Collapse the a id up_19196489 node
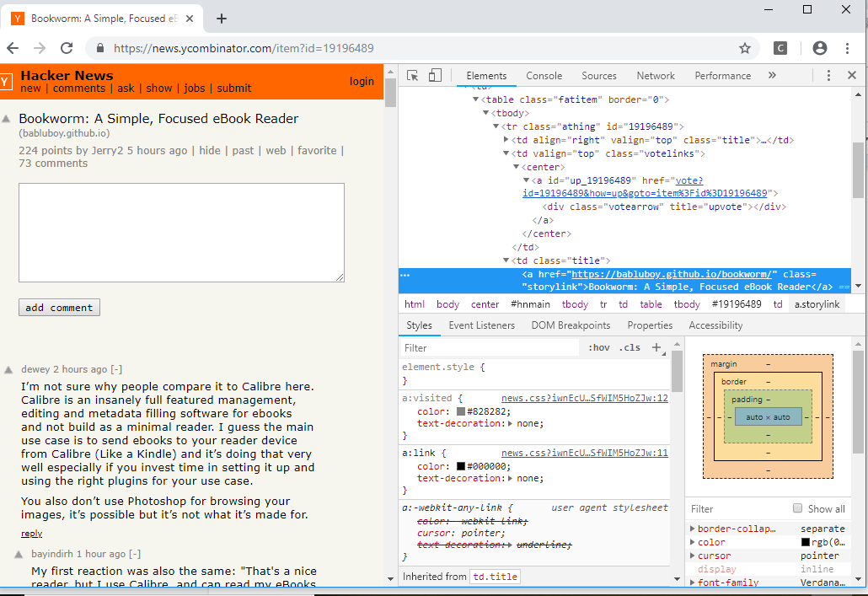The height and width of the screenshot is (596, 868). pos(527,180)
